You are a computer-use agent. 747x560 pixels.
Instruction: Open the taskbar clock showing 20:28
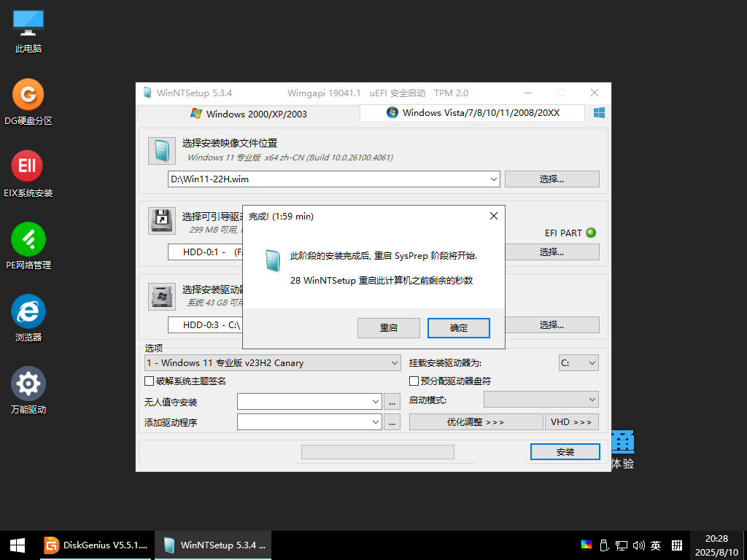pyautogui.click(x=716, y=545)
